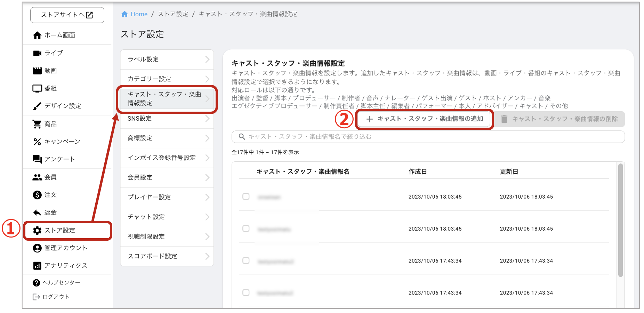Open スコアボード設定 menu item

pos(167,256)
